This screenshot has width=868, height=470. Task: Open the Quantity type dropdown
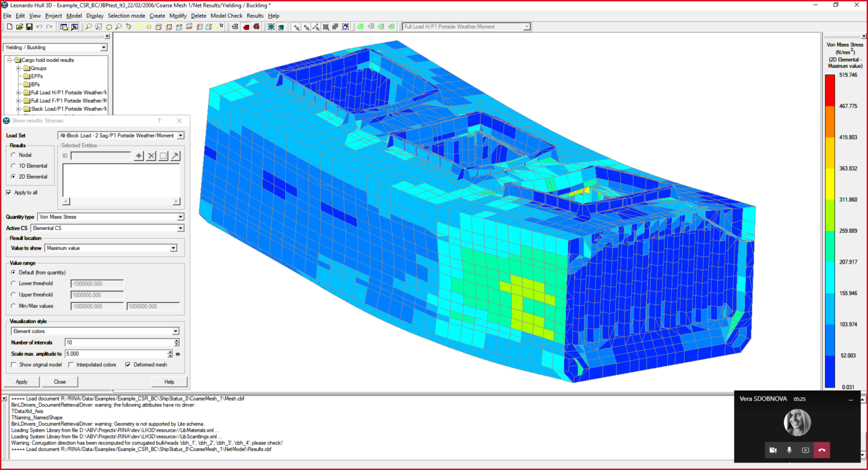click(179, 216)
